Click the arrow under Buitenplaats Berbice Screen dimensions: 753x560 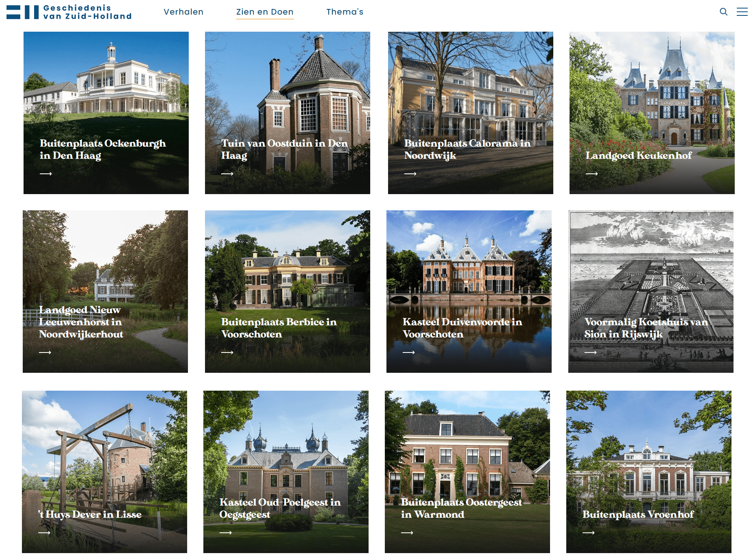coord(227,352)
